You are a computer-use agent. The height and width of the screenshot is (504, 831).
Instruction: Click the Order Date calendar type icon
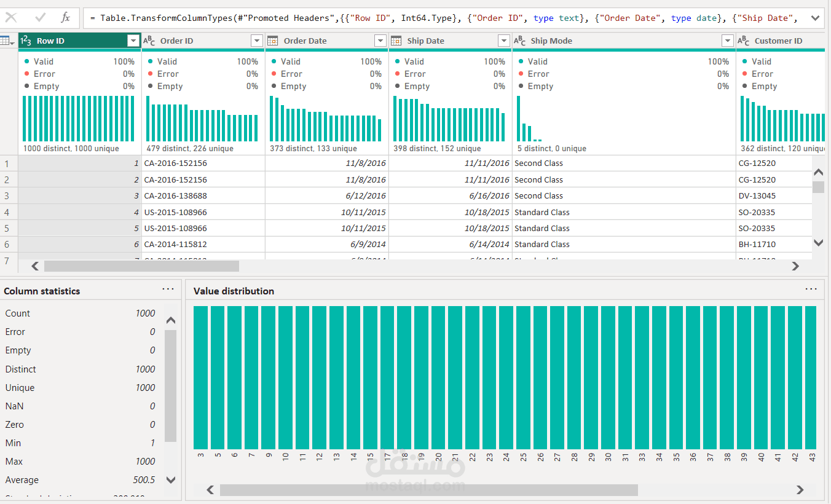tap(273, 41)
